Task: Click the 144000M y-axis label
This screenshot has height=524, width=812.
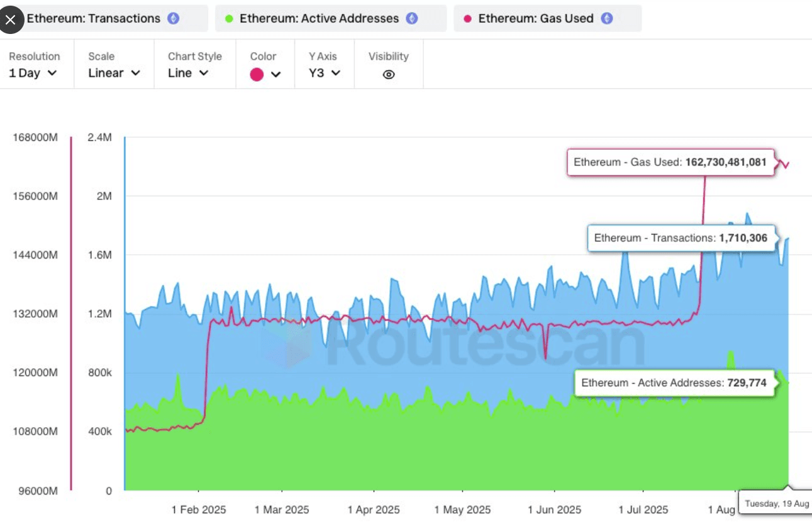Action: pyautogui.click(x=35, y=255)
